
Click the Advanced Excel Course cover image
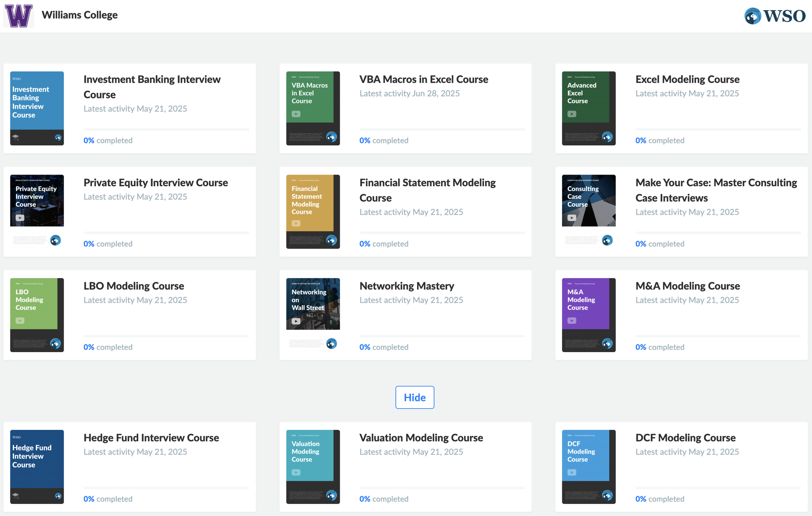(x=589, y=108)
